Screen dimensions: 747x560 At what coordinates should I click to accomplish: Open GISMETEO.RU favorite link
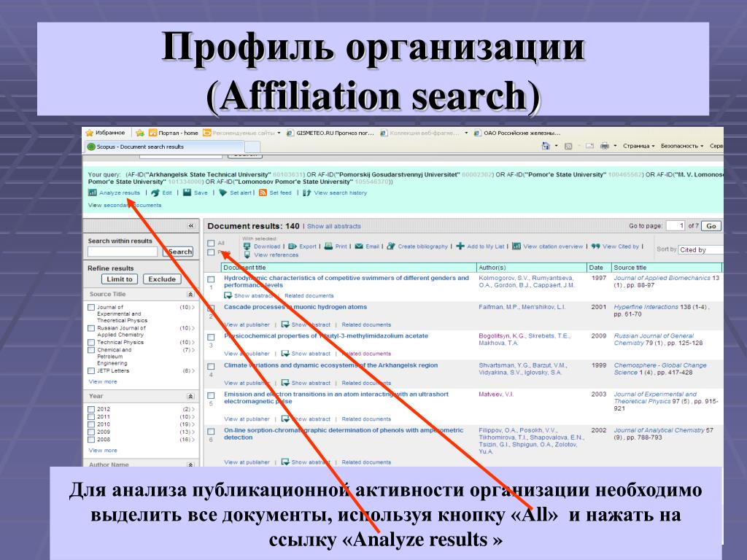330,133
